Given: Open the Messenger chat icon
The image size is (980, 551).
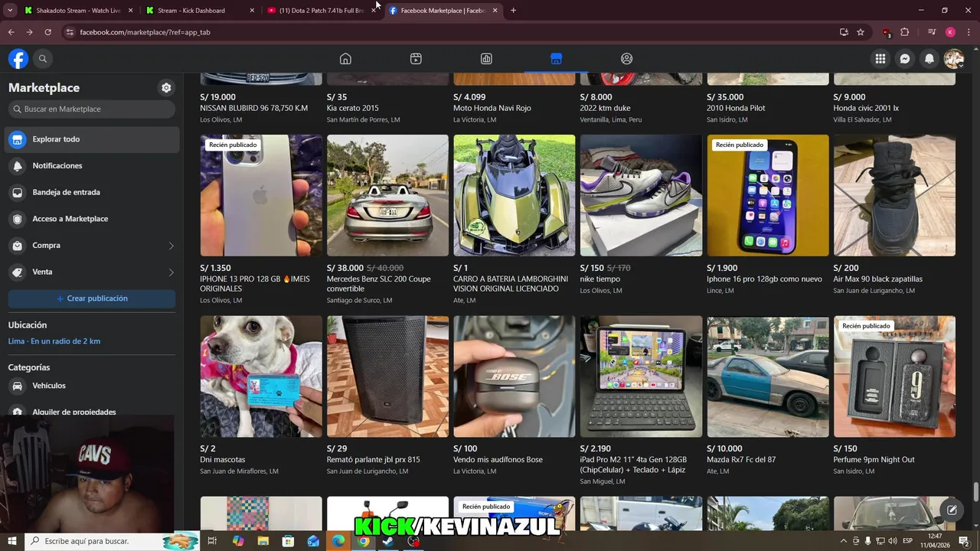Looking at the screenshot, I should tap(905, 59).
